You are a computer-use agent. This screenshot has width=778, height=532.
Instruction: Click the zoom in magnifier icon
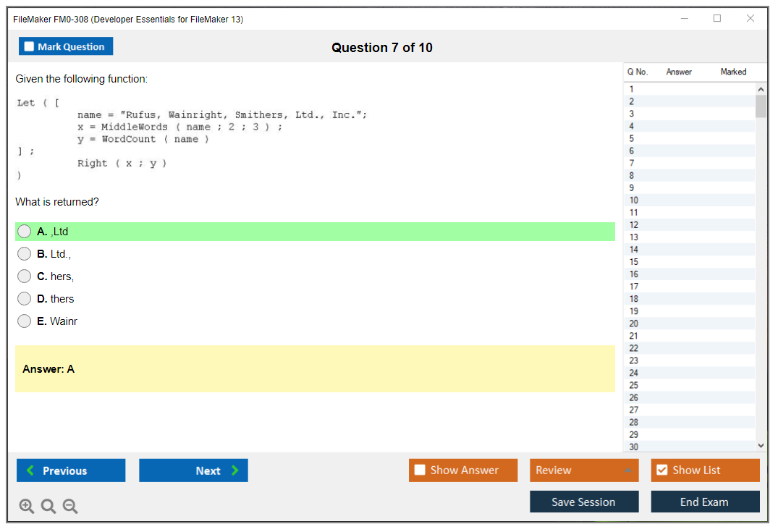point(27,506)
